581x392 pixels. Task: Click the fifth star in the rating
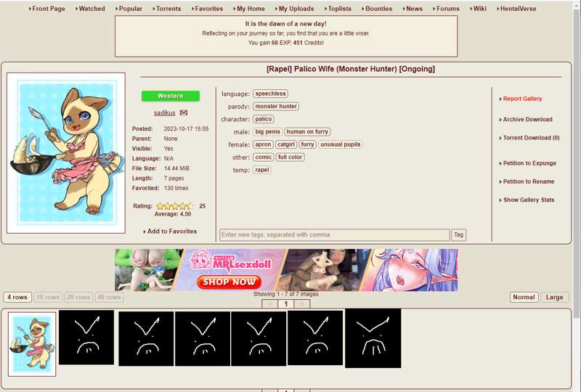189,206
